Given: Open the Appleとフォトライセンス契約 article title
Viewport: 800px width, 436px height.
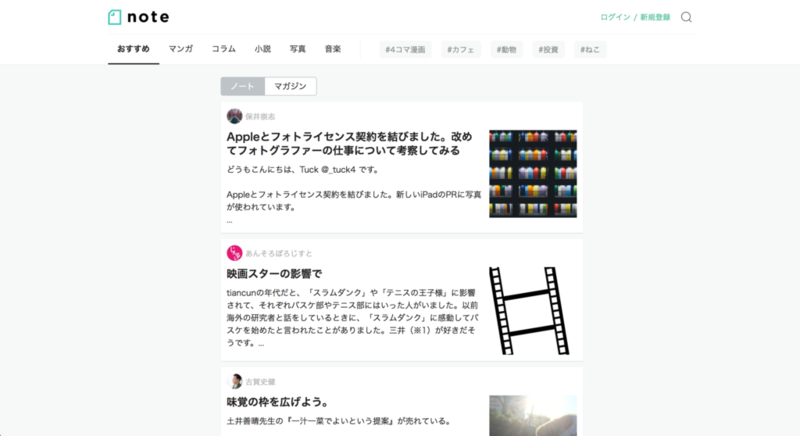Looking at the screenshot, I should 349,143.
